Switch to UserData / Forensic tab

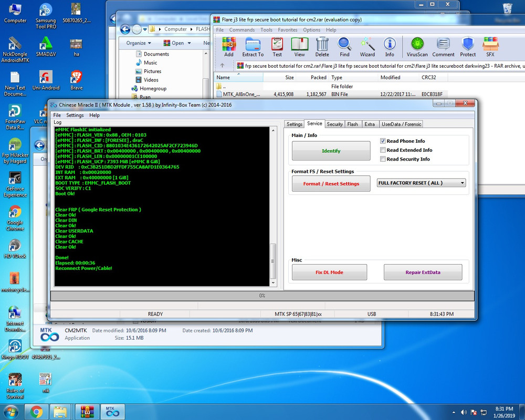click(402, 124)
